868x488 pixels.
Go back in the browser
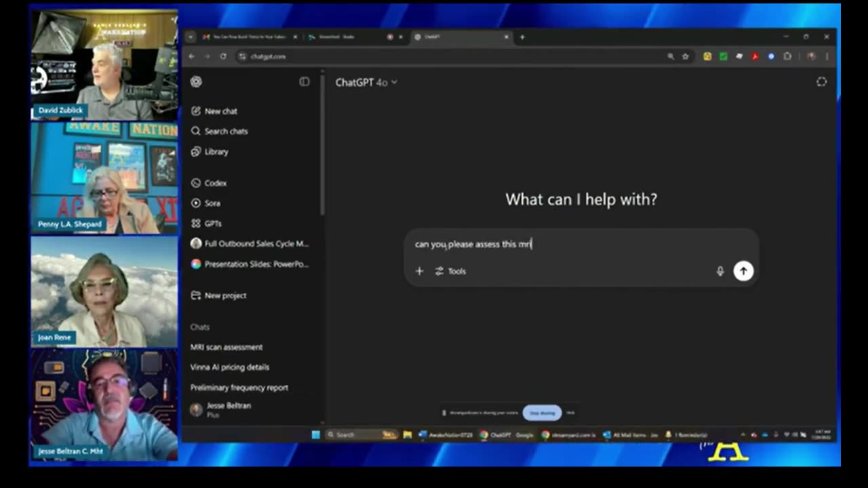[x=192, y=56]
